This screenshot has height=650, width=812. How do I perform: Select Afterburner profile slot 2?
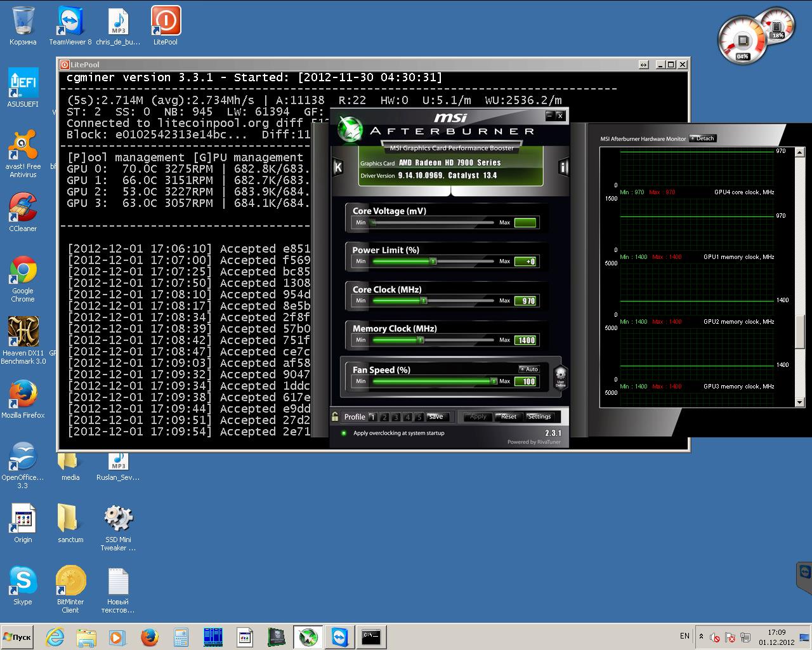tap(384, 417)
